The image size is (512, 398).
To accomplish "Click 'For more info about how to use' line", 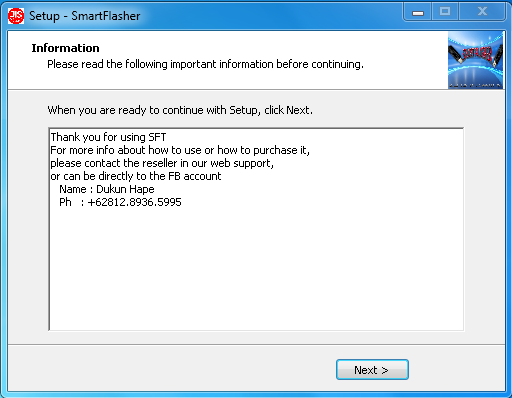I will 180,150.
